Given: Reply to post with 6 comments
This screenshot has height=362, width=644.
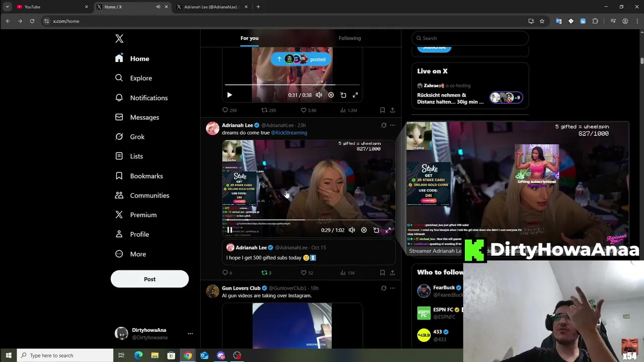Looking at the screenshot, I should click(x=227, y=273).
